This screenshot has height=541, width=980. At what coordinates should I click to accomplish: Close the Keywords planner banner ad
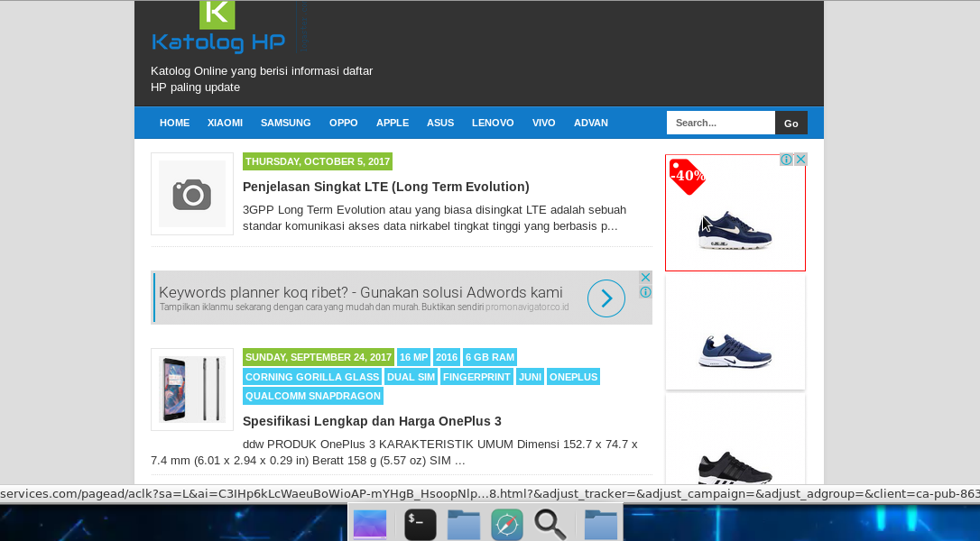tap(645, 277)
